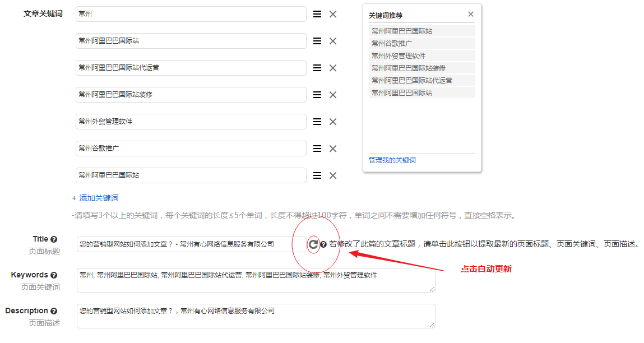Click into the Description textarea
644x343 pixels.
(x=256, y=316)
